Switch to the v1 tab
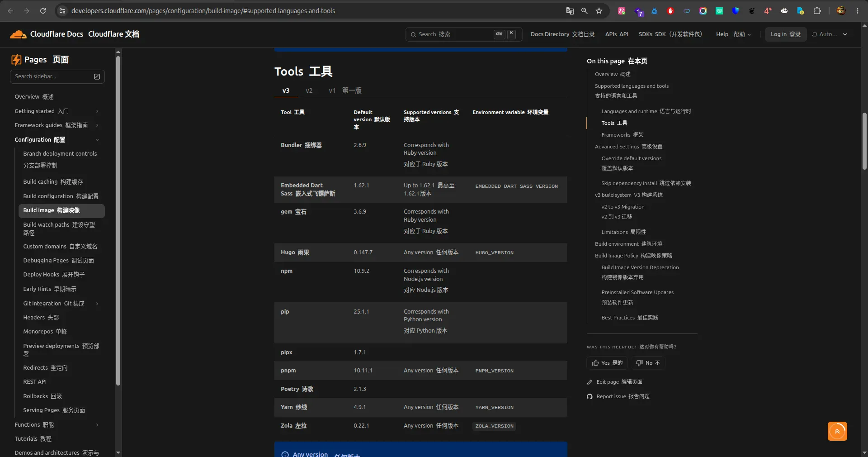The height and width of the screenshot is (457, 868). coord(345,90)
